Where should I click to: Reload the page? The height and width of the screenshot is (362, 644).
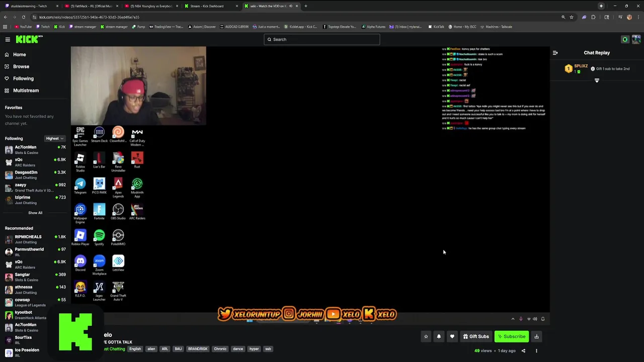pyautogui.click(x=24, y=17)
